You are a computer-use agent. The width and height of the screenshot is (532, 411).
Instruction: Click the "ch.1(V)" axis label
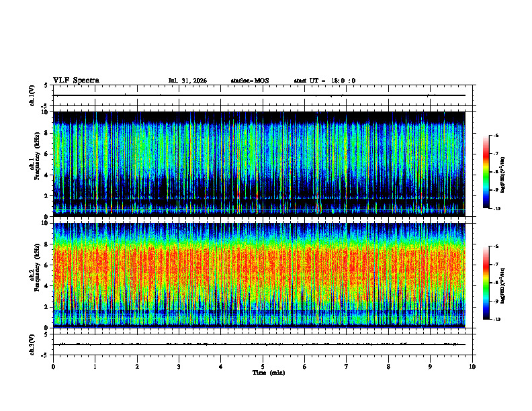point(32,95)
